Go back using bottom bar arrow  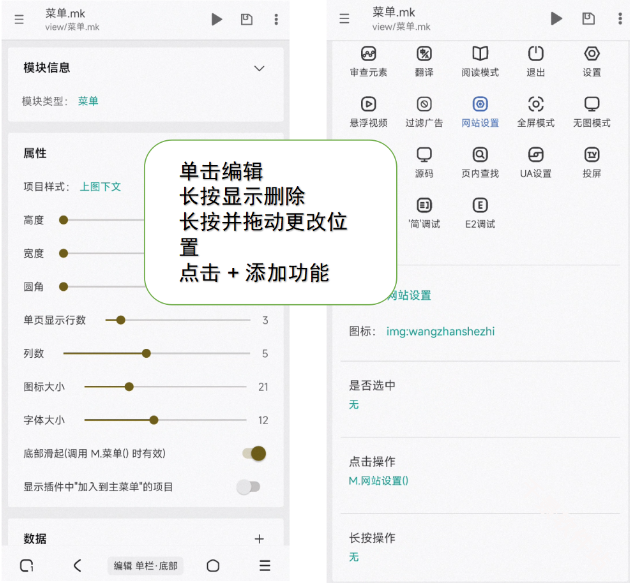tap(78, 566)
